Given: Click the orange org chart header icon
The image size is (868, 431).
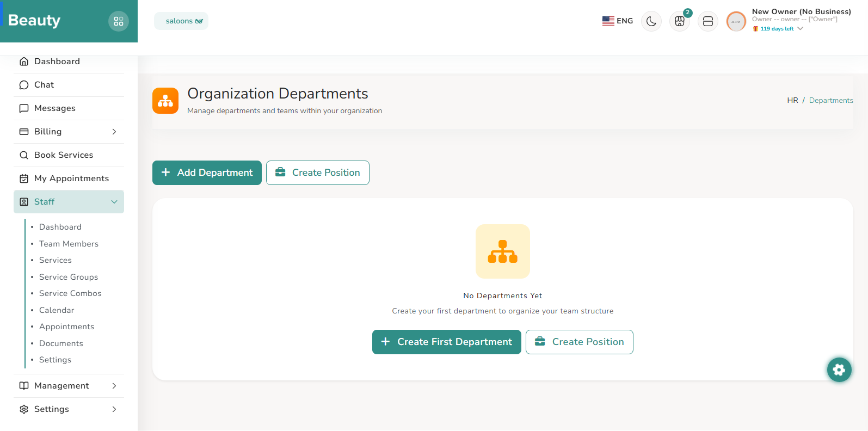Looking at the screenshot, I should (165, 101).
